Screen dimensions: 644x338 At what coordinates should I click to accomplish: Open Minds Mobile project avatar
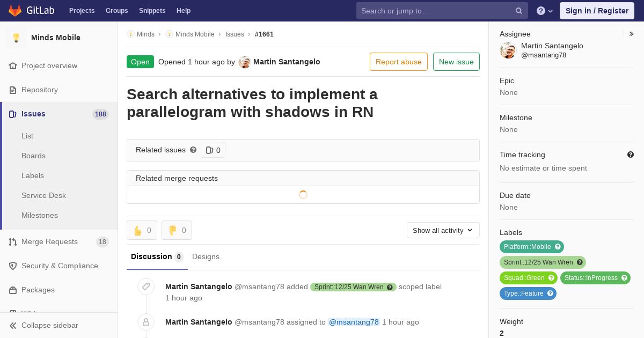tap(16, 38)
